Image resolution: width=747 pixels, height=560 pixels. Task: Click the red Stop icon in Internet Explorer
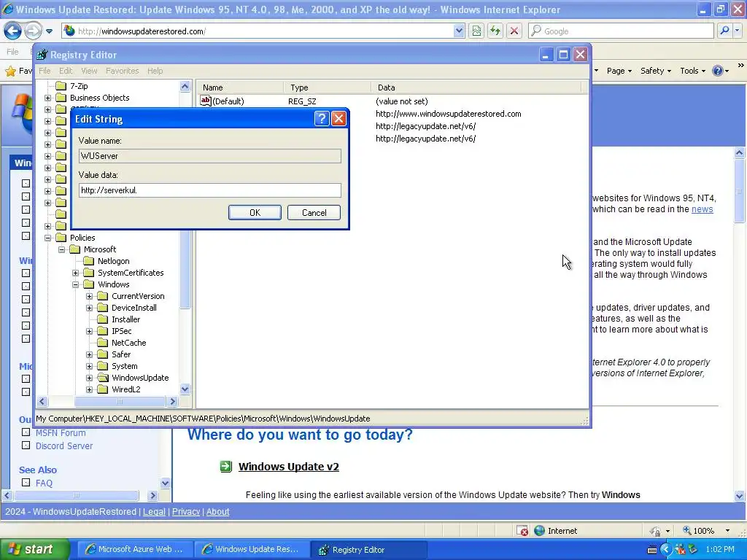coord(514,31)
